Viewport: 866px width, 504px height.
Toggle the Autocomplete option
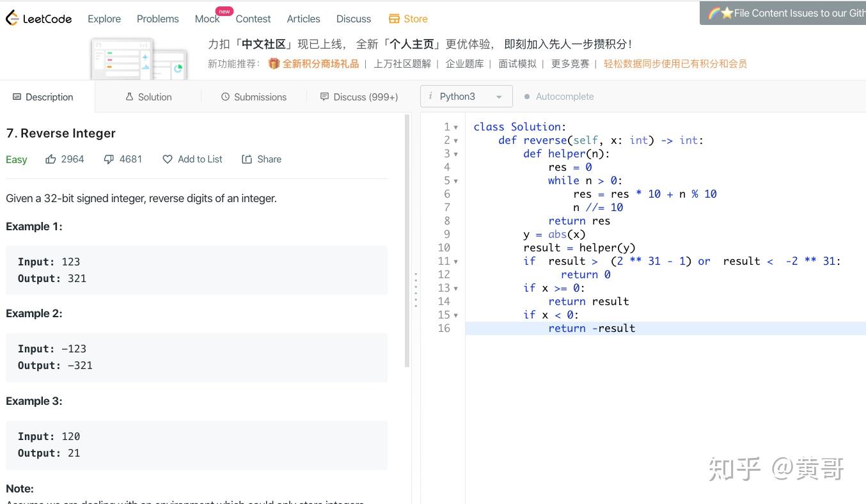[527, 97]
